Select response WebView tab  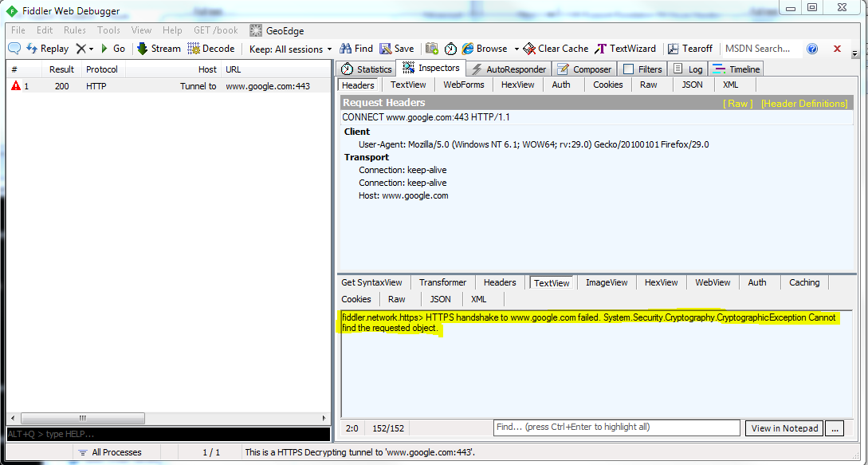click(713, 282)
